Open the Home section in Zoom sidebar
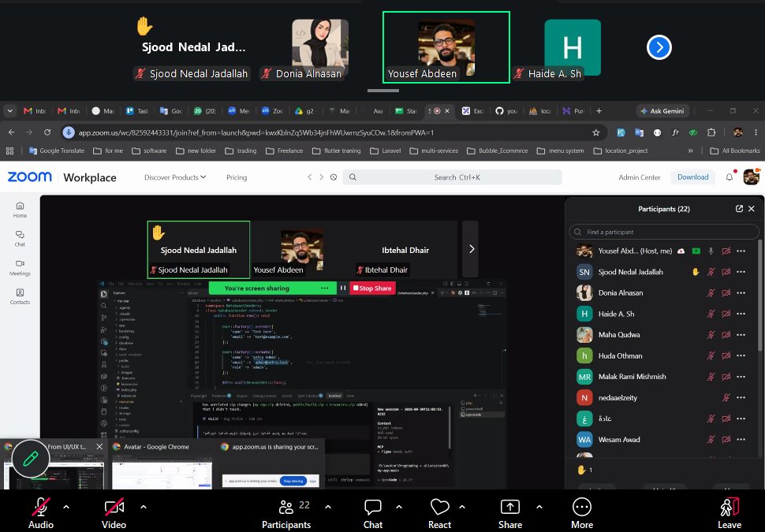 click(20, 210)
